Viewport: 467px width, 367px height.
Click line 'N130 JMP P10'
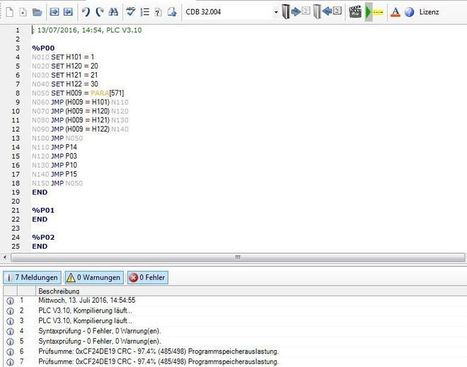(54, 165)
